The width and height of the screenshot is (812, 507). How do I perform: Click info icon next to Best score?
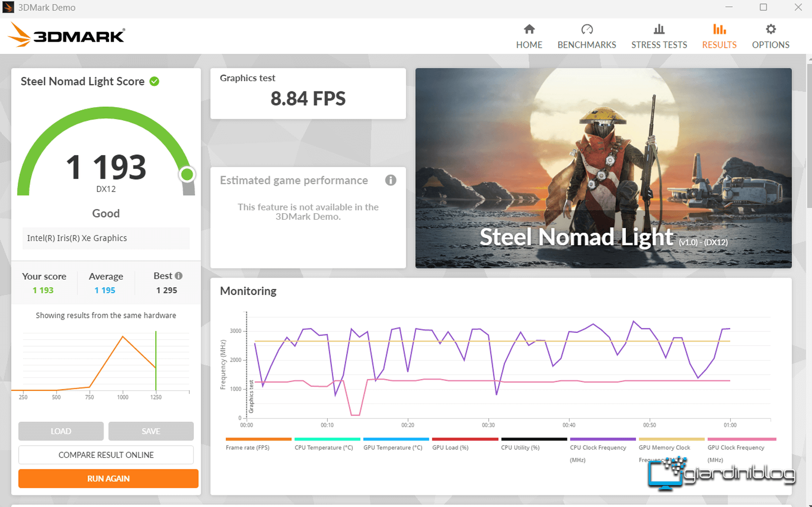point(179,276)
